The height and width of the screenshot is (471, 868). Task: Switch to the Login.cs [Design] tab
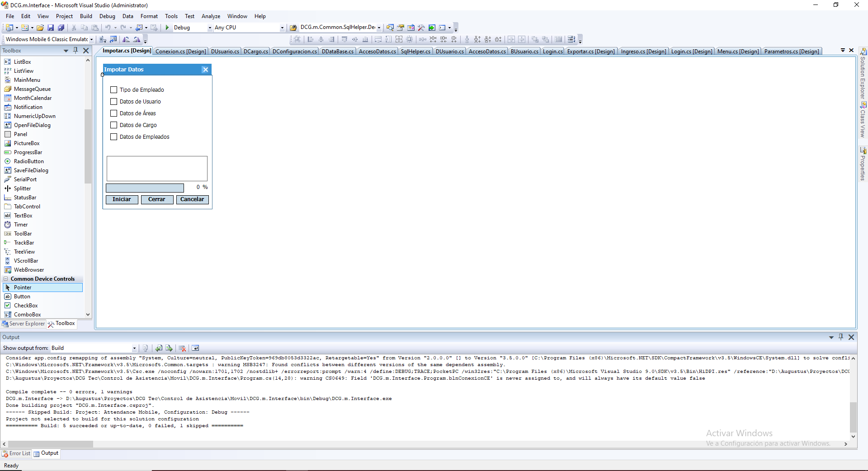coord(691,52)
